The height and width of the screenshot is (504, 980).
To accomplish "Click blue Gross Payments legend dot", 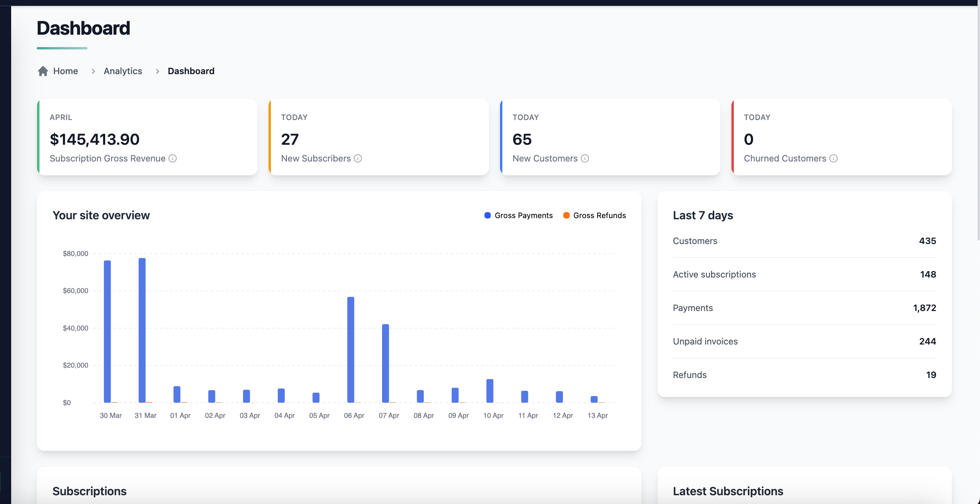I will 487,215.
